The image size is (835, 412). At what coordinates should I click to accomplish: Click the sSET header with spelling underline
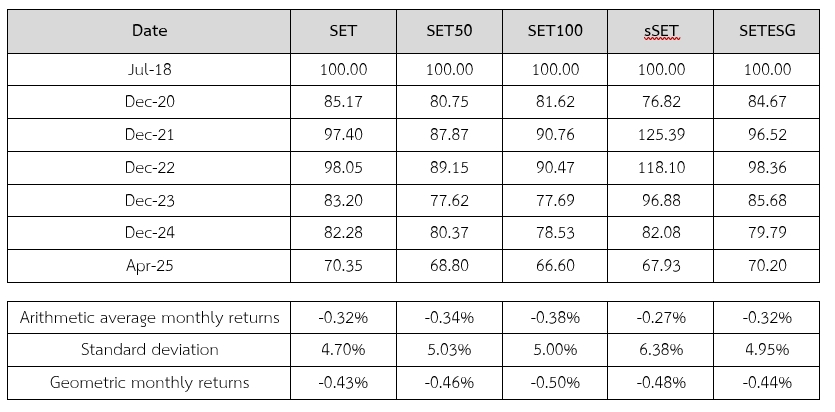point(660,31)
